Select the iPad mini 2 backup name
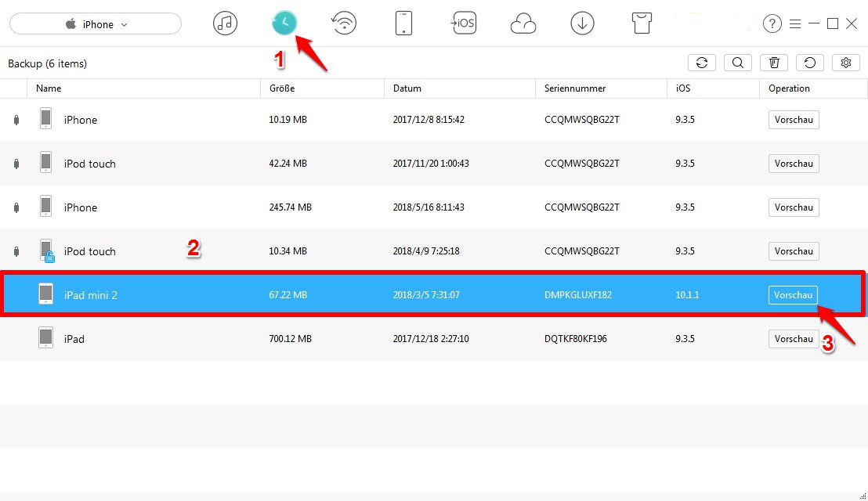 tap(91, 295)
